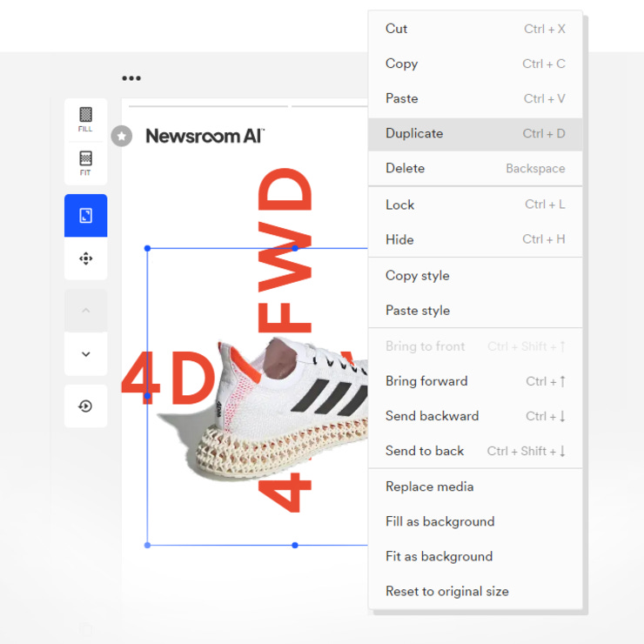Screen dimensions: 644x644
Task: Click the Newsroom AI logo
Action: coord(205,136)
